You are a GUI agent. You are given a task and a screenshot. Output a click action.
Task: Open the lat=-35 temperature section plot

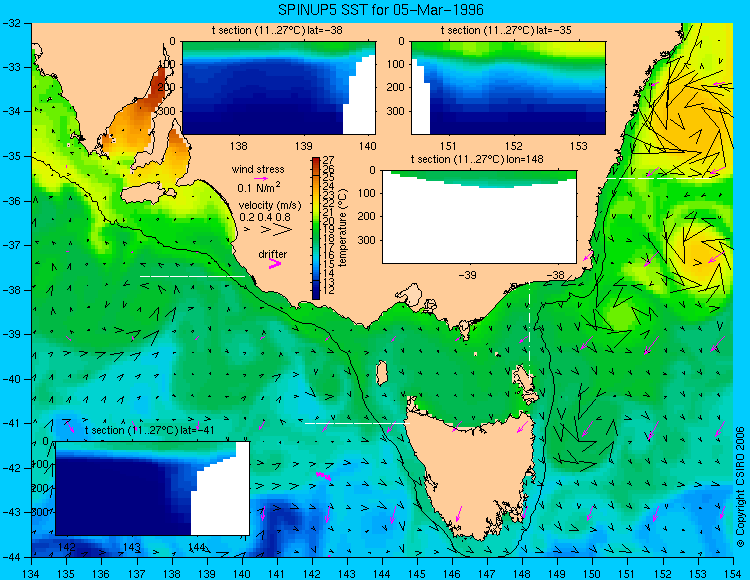508,88
